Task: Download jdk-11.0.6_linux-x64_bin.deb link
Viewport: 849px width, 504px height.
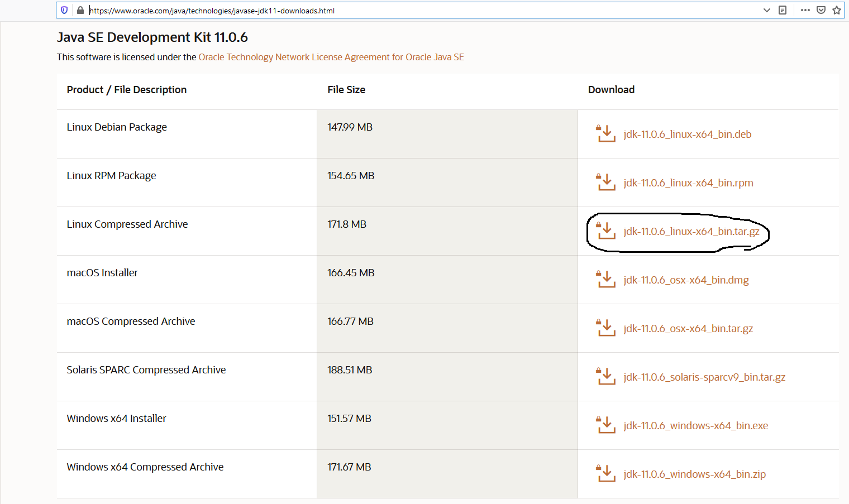Action: 688,134
